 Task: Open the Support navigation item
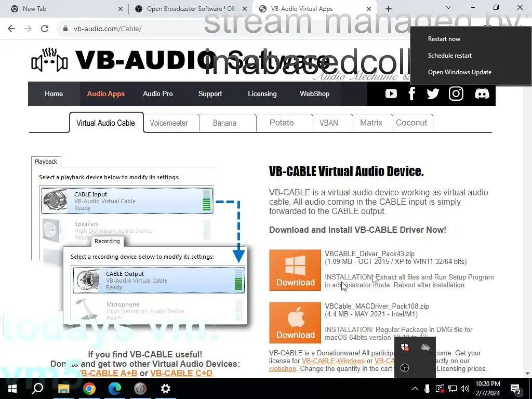click(x=210, y=94)
